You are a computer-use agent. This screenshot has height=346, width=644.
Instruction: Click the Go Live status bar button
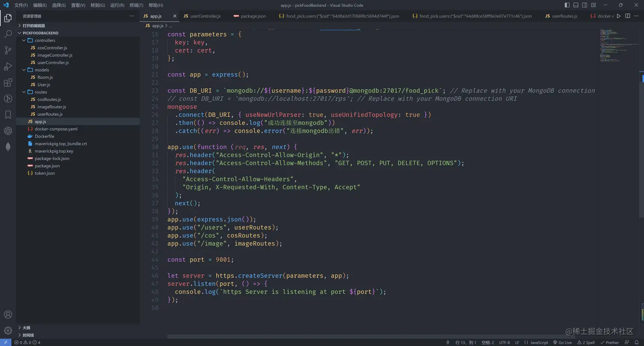(562, 342)
